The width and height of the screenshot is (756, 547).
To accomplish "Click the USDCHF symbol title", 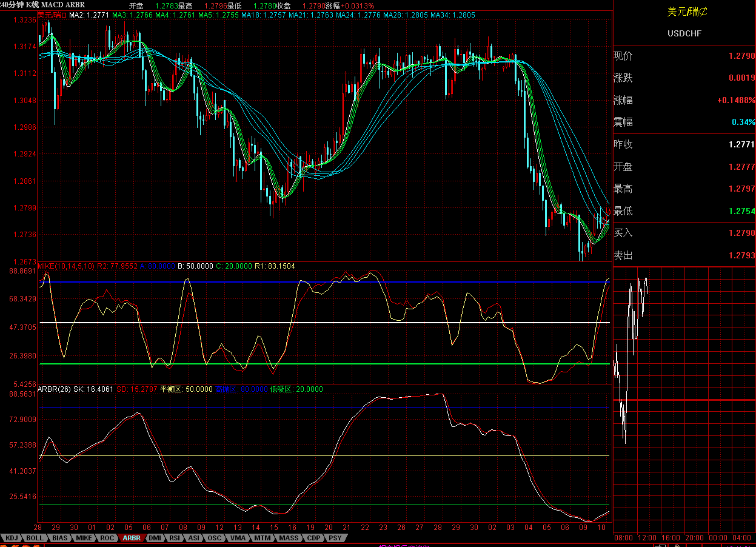I will (x=684, y=33).
